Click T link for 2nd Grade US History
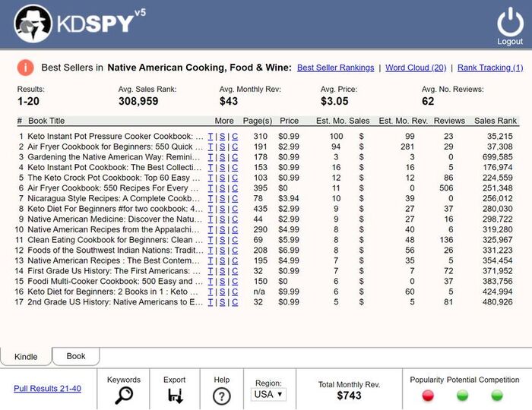Screen dimensions: 532x410 click(x=211, y=302)
